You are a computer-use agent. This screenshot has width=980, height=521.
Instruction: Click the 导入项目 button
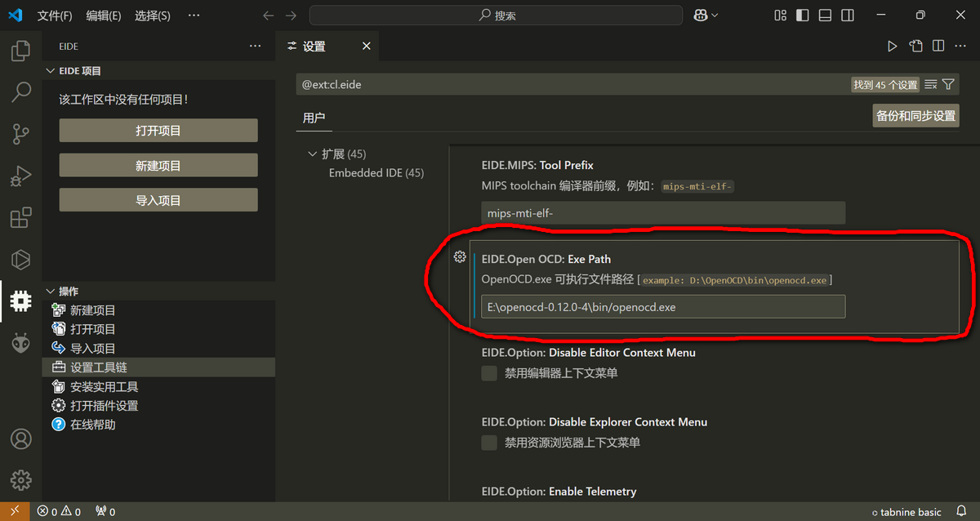point(158,200)
